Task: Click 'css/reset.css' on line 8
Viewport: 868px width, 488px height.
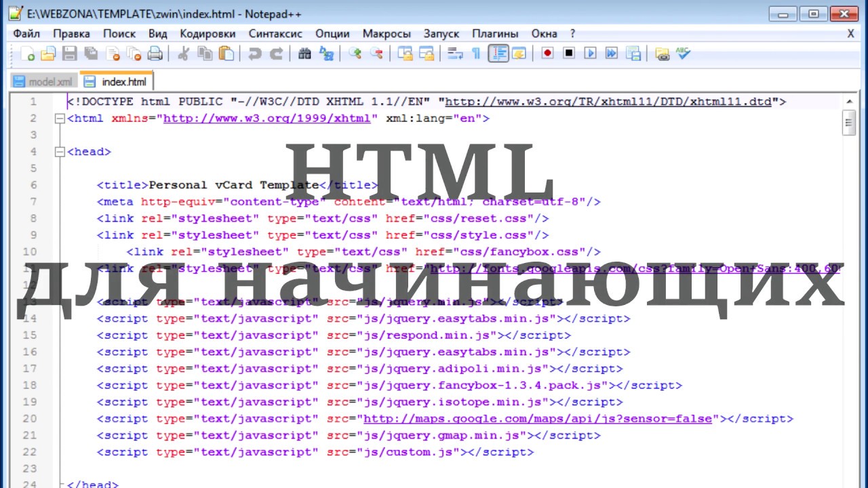Action: click(x=478, y=218)
